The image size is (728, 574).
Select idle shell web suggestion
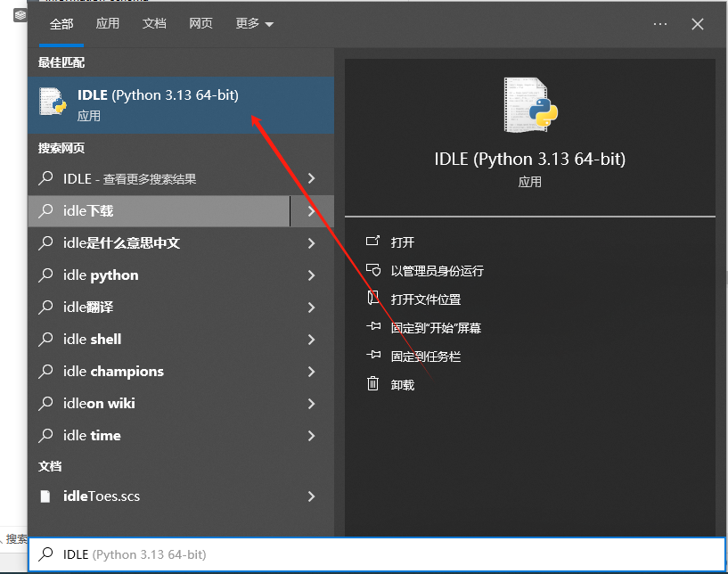159,339
